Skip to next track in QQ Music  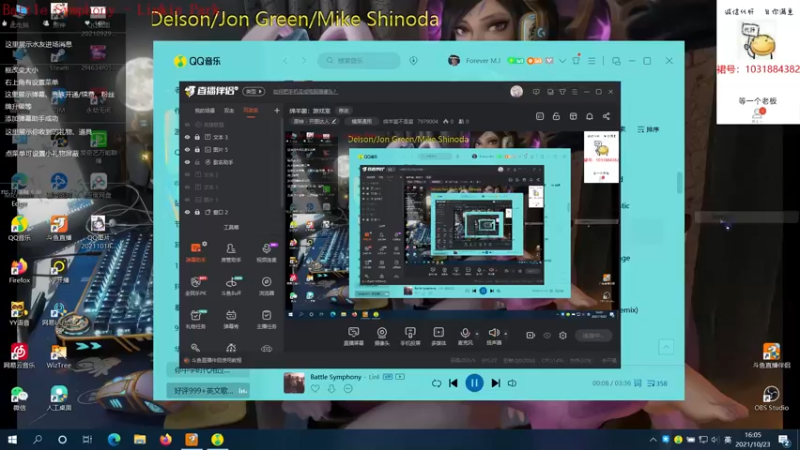[x=495, y=383]
